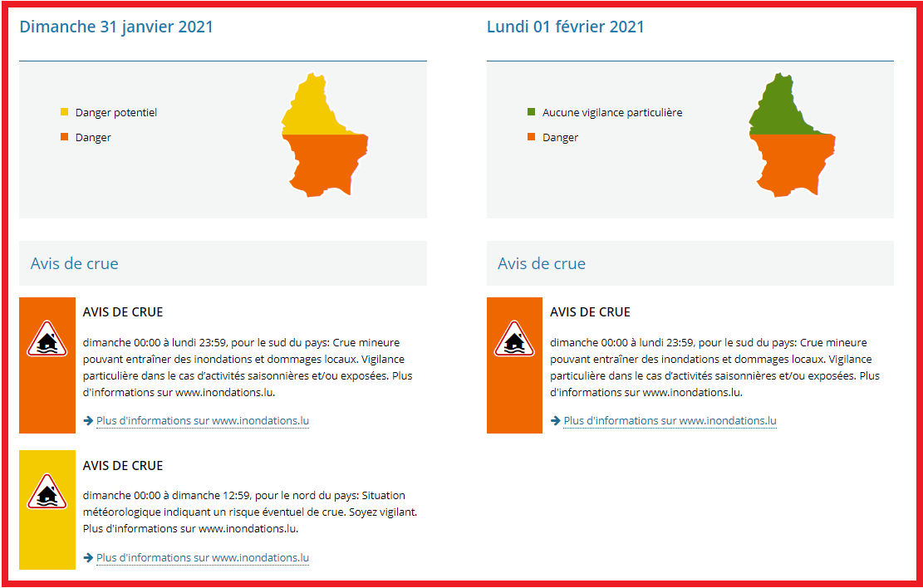Click the green 'Aucune vigilance particulière' legend swatch
Image resolution: width=923 pixels, height=588 pixels.
pyautogui.click(x=532, y=112)
